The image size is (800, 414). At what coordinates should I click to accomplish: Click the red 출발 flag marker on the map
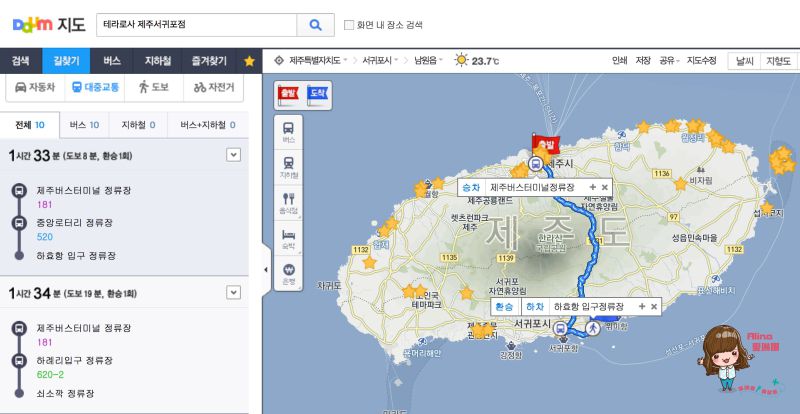545,143
